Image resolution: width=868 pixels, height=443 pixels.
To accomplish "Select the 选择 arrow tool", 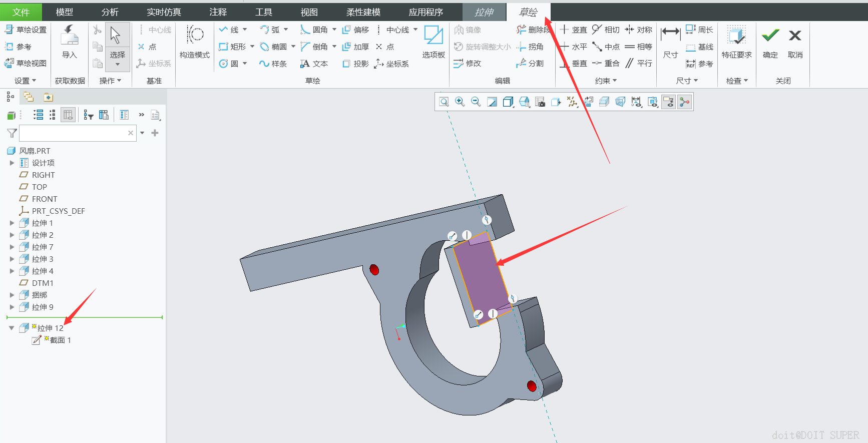I will pyautogui.click(x=118, y=43).
